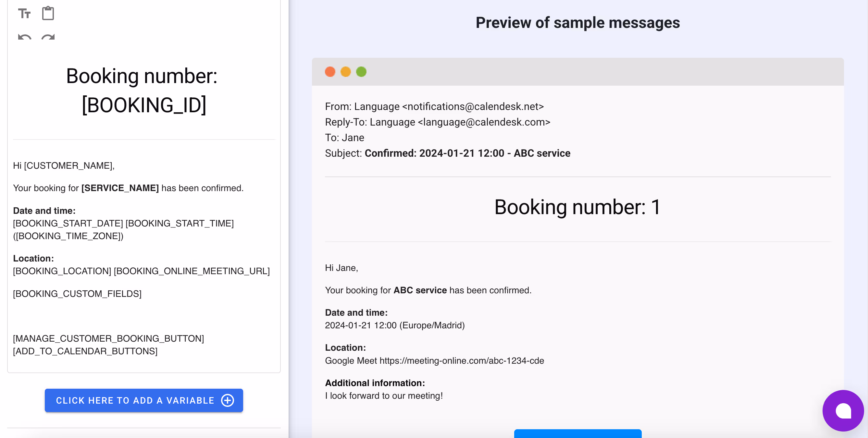Select the [BOOKING_ID] placeholder in the heading
Screen dimensions: 868x438
[x=144, y=105]
